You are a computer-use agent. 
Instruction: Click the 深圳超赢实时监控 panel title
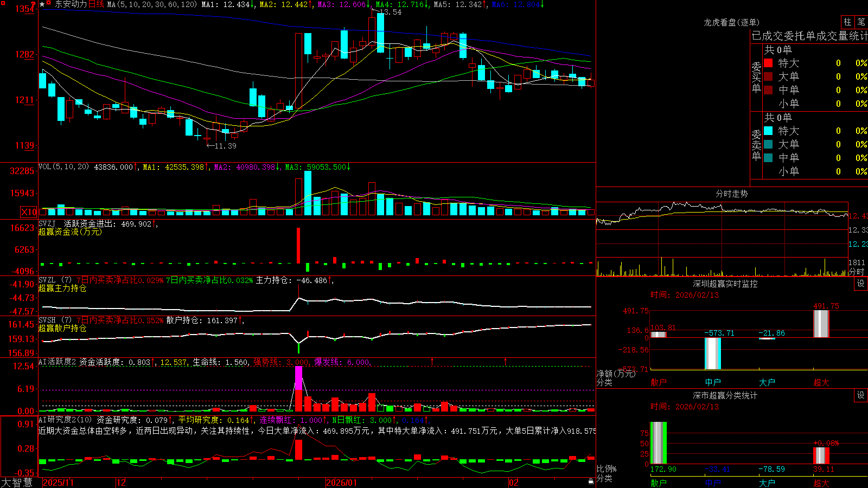pos(725,284)
